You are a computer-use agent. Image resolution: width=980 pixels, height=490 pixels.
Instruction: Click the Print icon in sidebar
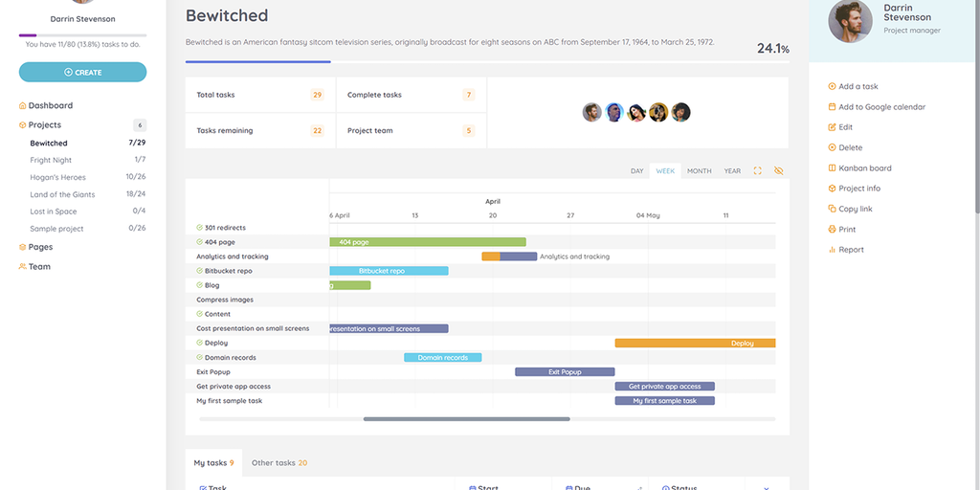point(832,230)
